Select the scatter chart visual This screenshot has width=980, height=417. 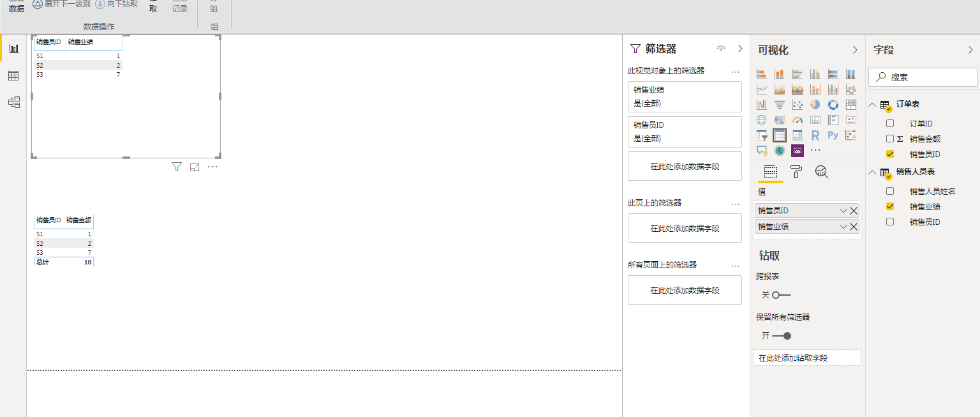click(797, 104)
